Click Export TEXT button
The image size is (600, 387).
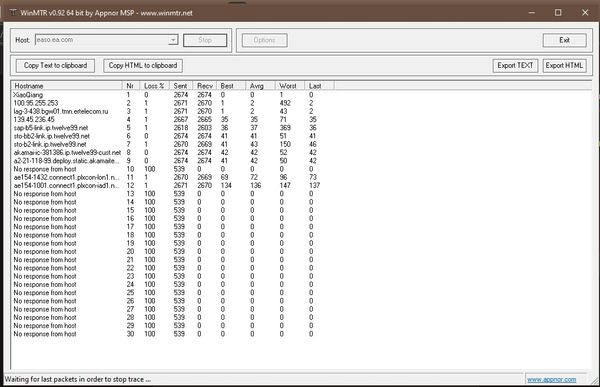515,65
